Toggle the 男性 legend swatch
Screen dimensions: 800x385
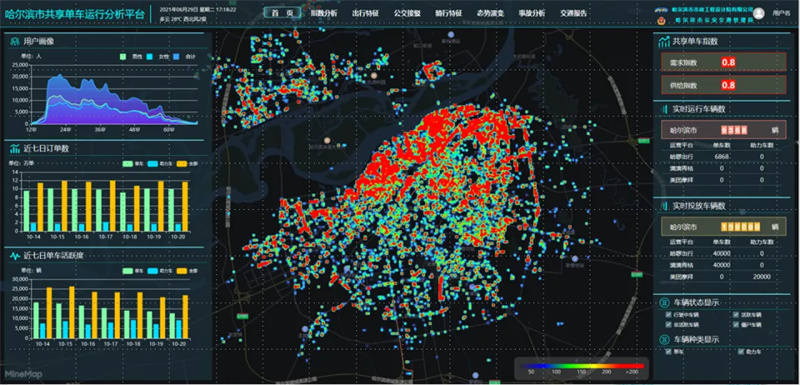[x=122, y=56]
